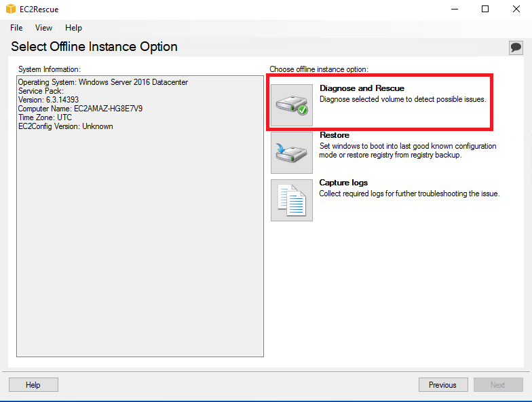Click 'Diagnose selected volume' description text
Viewport: 532px width, 402px height.
pos(403,99)
